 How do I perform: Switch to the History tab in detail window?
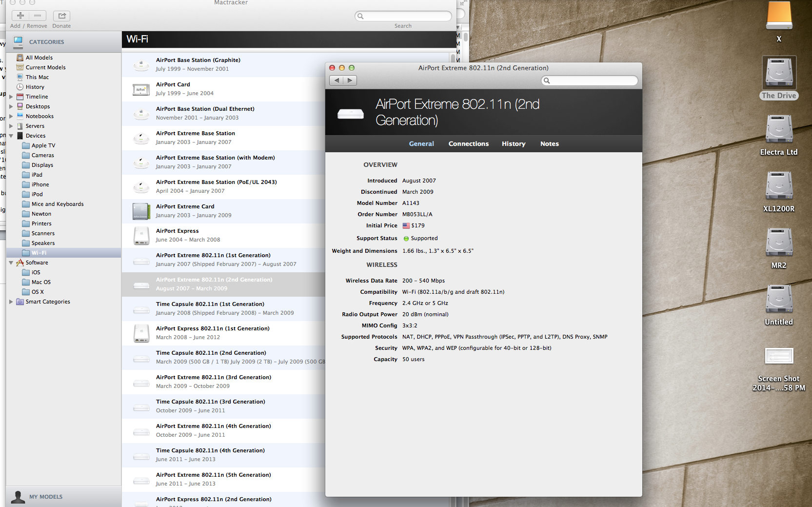(x=514, y=144)
